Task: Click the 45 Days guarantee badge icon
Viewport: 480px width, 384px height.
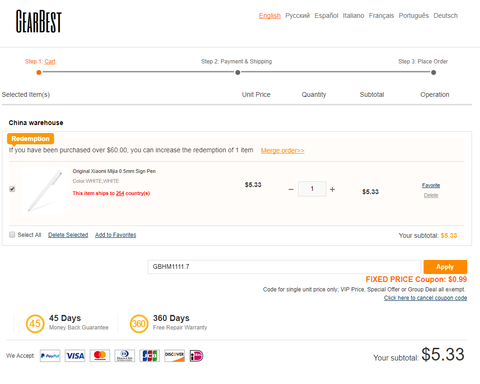Action: [x=35, y=323]
